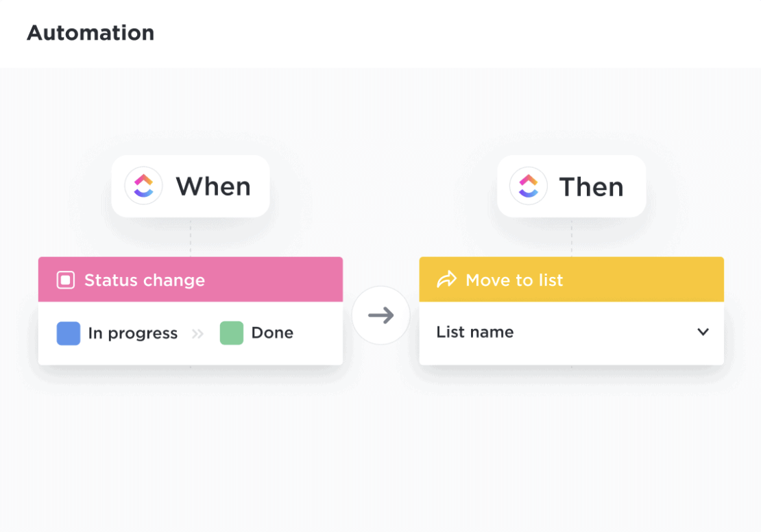Click the Automation page title

click(x=90, y=33)
